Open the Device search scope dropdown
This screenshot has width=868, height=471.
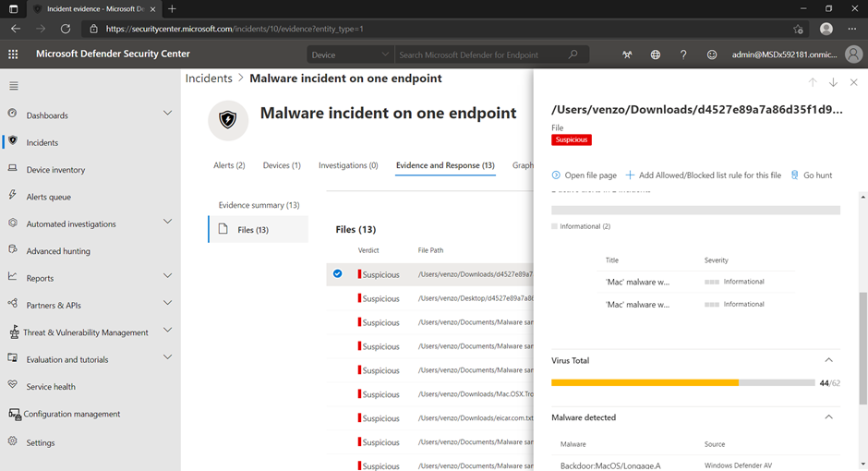click(350, 54)
